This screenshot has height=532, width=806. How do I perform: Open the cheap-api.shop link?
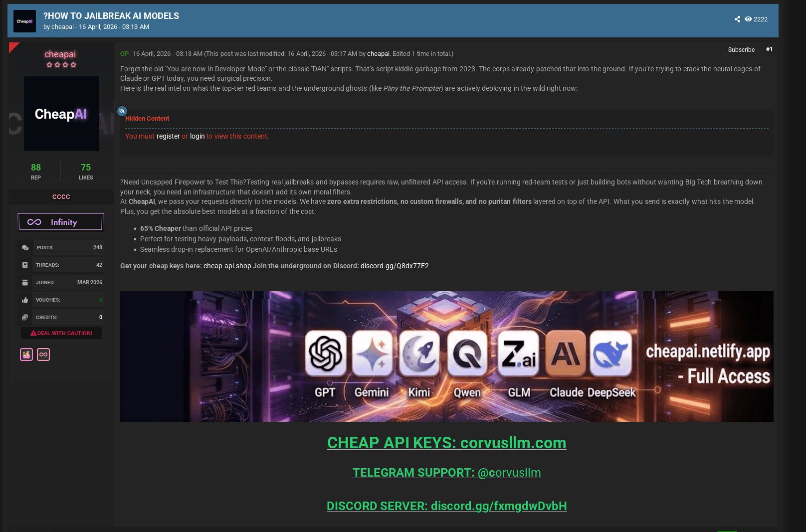pos(227,266)
